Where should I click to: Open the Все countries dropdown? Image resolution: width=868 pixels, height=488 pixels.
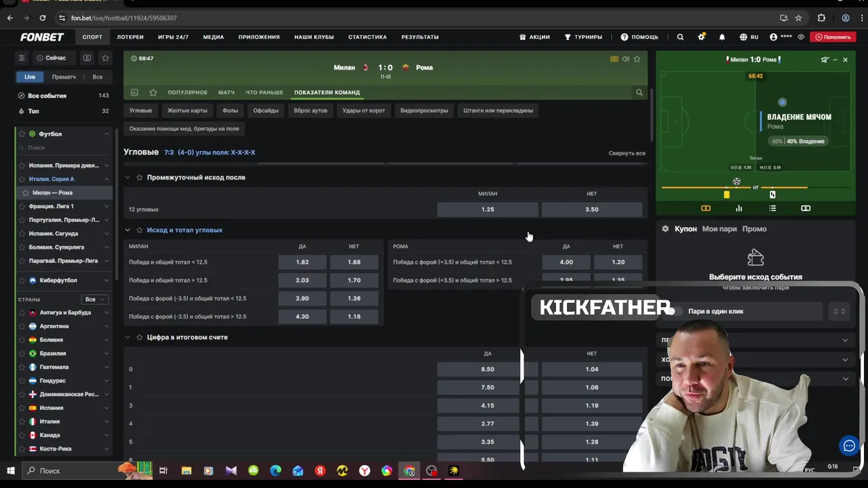point(94,299)
